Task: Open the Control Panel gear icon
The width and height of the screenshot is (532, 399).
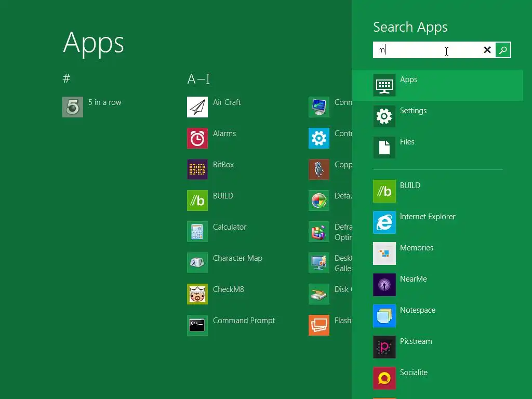Action: [x=318, y=138]
